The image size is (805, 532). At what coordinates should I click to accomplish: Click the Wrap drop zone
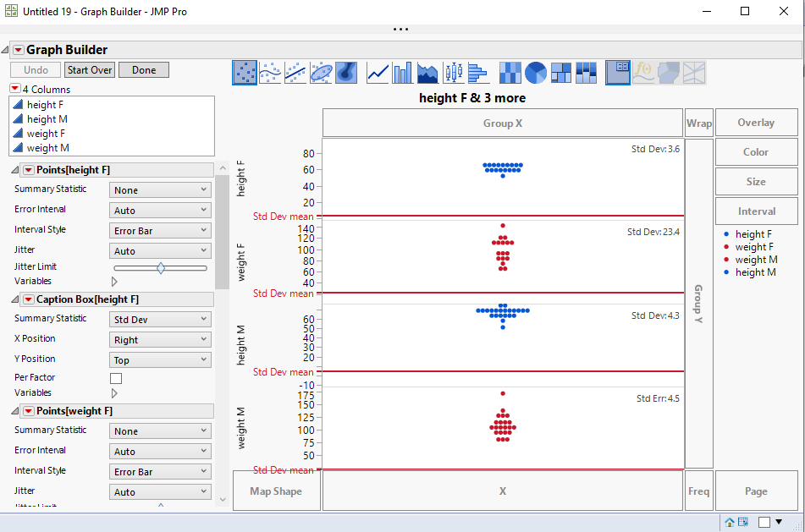pyautogui.click(x=698, y=123)
